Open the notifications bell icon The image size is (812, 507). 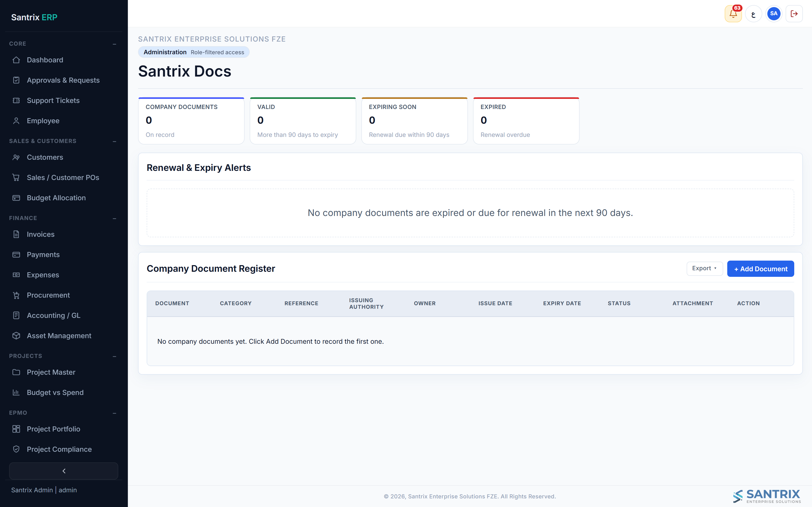point(733,14)
